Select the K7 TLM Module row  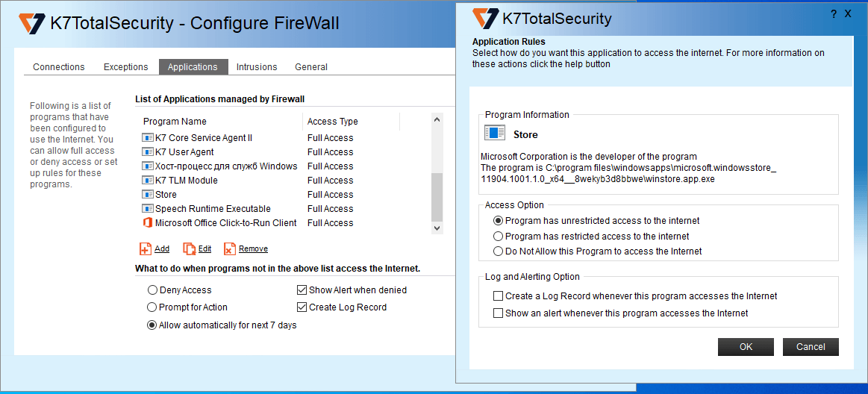(x=187, y=181)
